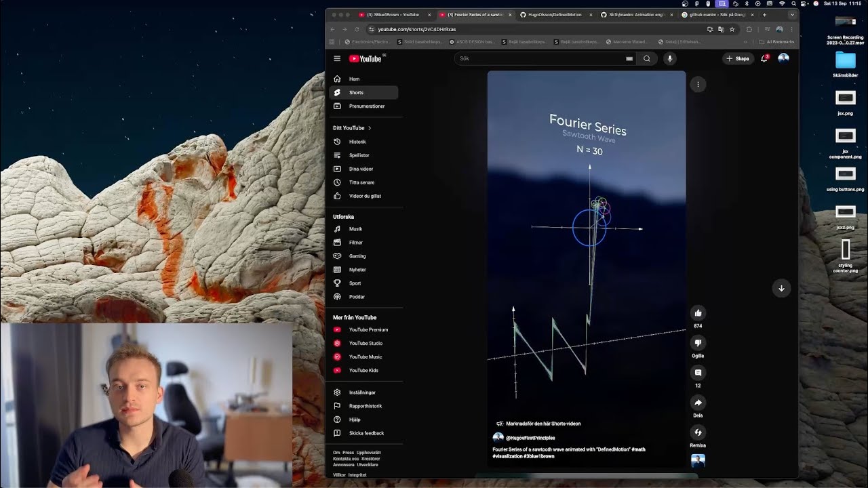Click Marknadsför den här Shorts-videon
The width and height of the screenshot is (868, 488).
coord(538,424)
